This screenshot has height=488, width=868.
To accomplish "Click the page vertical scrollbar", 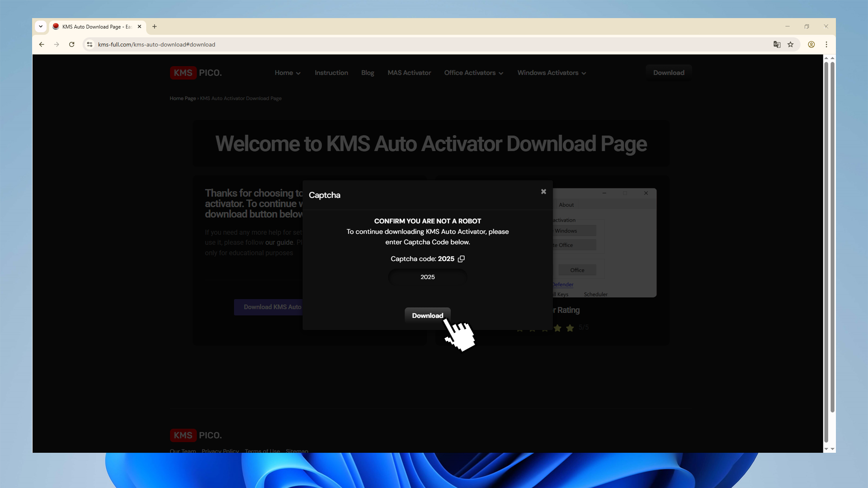I will tap(832, 235).
